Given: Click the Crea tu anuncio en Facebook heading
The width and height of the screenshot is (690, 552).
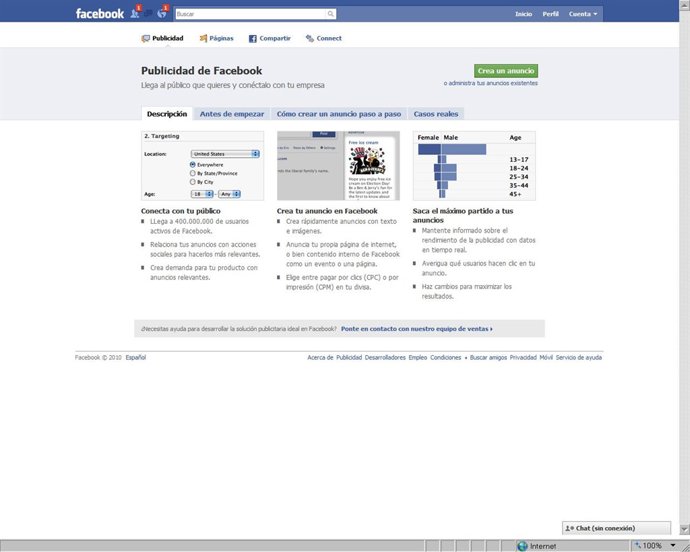Looking at the screenshot, I should point(327,211).
